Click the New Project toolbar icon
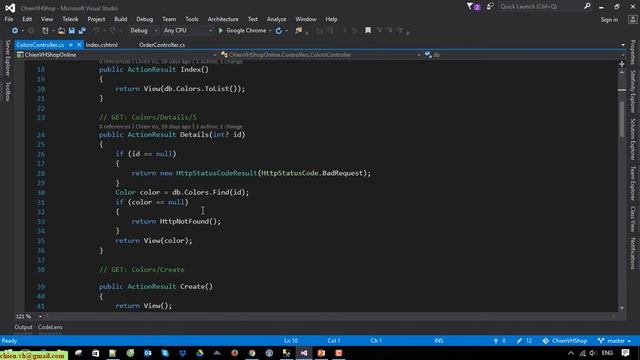640x360 pixels. tap(45, 31)
